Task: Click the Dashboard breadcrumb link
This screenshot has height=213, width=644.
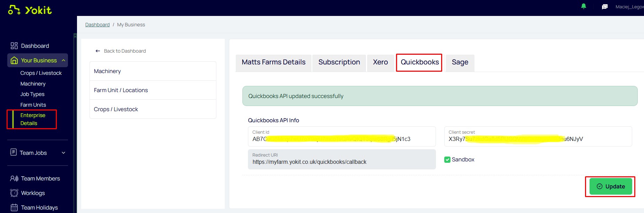Action: point(97,25)
